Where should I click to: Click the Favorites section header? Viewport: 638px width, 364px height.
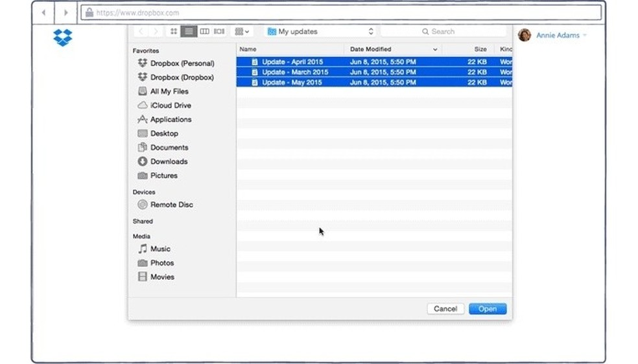click(146, 51)
